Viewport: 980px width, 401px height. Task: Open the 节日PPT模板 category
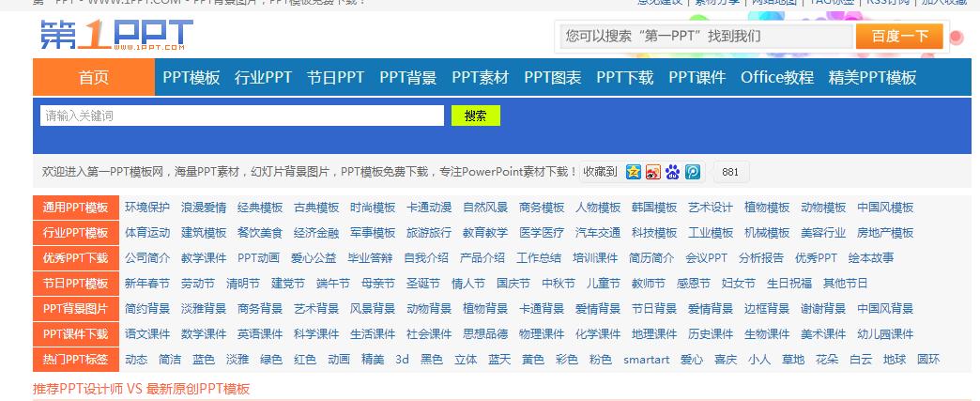[76, 284]
